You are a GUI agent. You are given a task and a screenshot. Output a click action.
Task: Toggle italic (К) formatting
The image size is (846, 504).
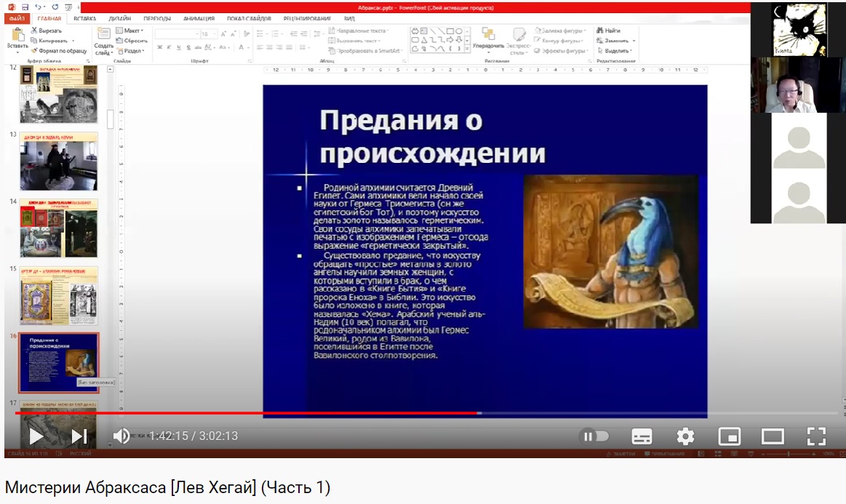pos(169,47)
